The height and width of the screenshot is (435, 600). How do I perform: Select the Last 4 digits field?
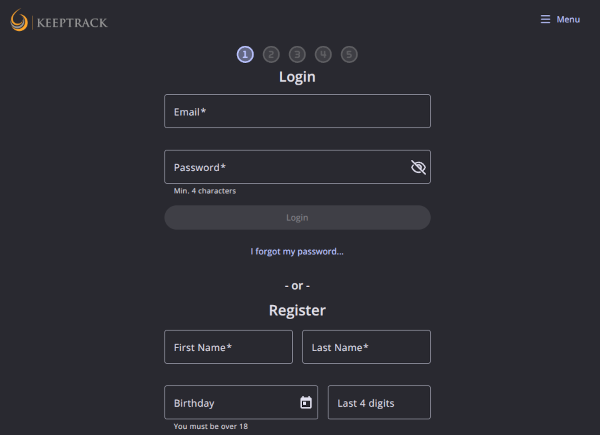click(379, 403)
